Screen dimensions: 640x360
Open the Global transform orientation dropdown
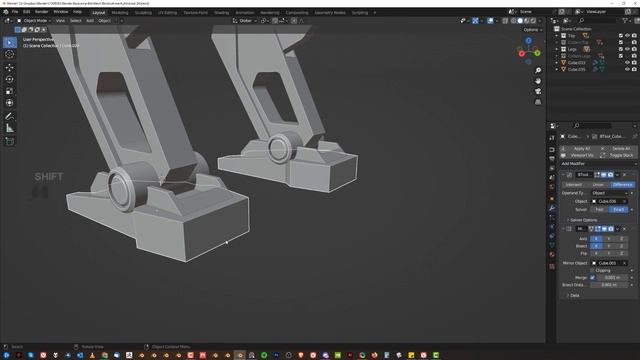[245, 20]
